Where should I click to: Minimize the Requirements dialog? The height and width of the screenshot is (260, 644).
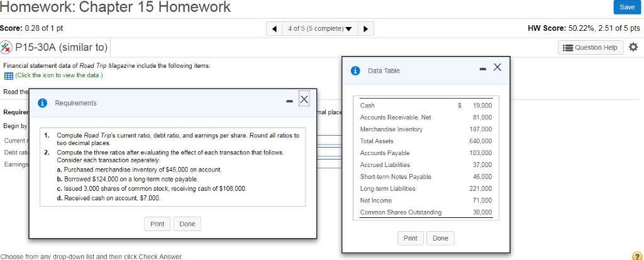[x=289, y=100]
